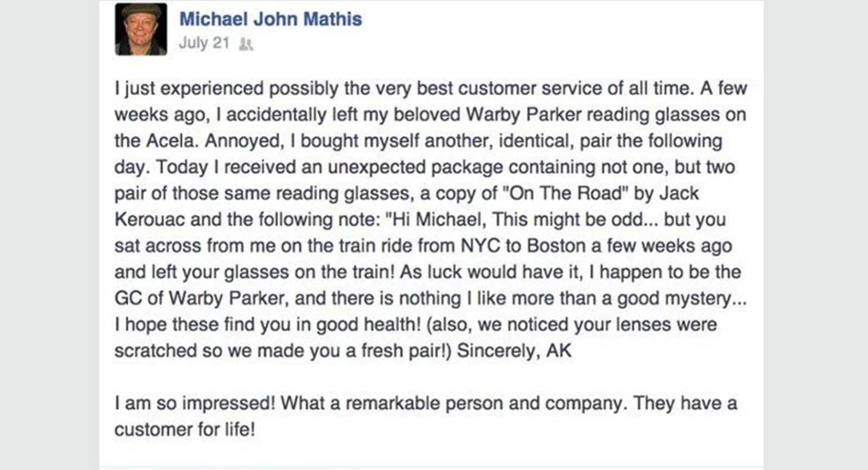
Task: Open the poster's profile picture thumbnail
Action: click(x=141, y=29)
